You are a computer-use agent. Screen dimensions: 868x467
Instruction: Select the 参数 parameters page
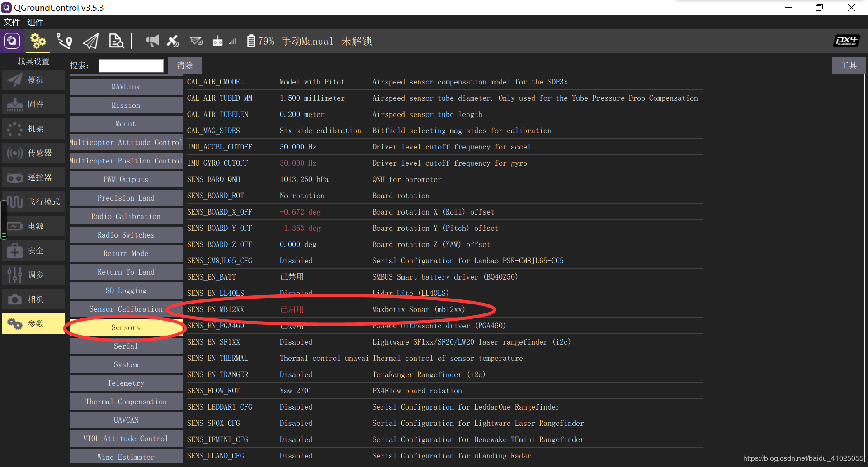[33, 324]
